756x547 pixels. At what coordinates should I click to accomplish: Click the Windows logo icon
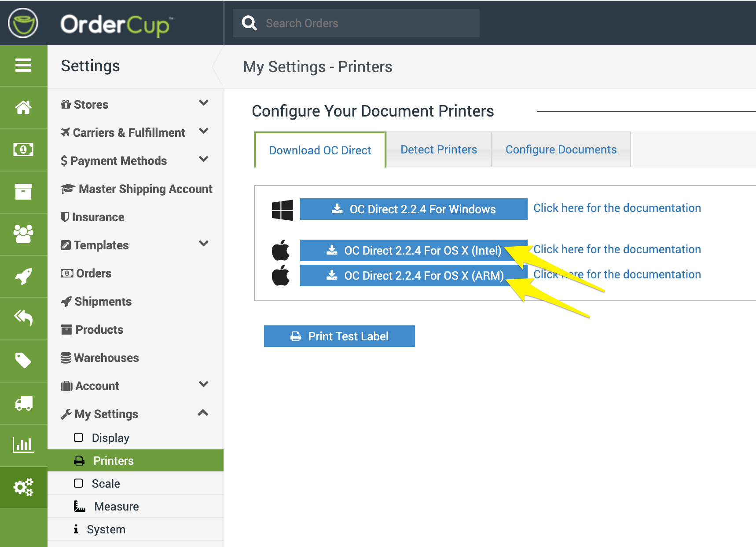click(282, 210)
